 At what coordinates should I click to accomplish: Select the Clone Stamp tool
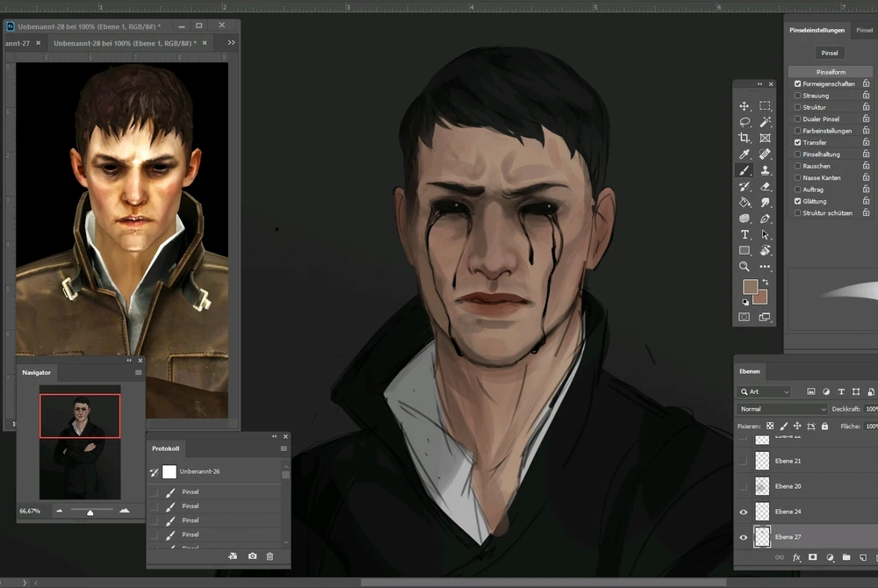click(765, 170)
